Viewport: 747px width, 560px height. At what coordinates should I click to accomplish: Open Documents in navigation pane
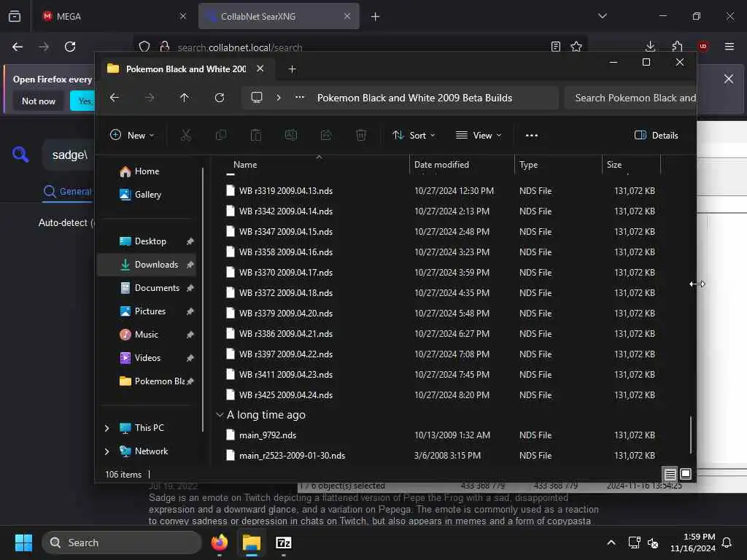(147, 287)
